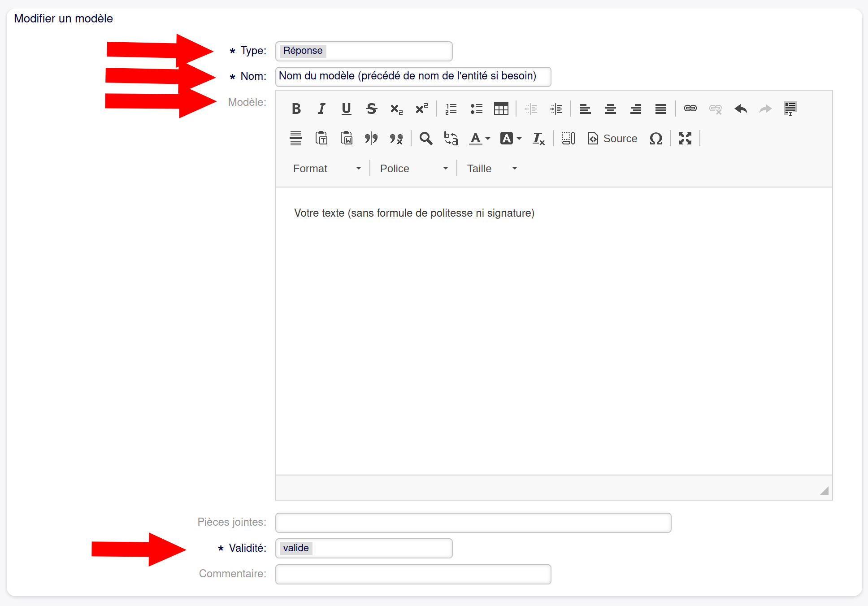Expand the Taille size dropdown
The image size is (868, 606).
pyautogui.click(x=492, y=169)
